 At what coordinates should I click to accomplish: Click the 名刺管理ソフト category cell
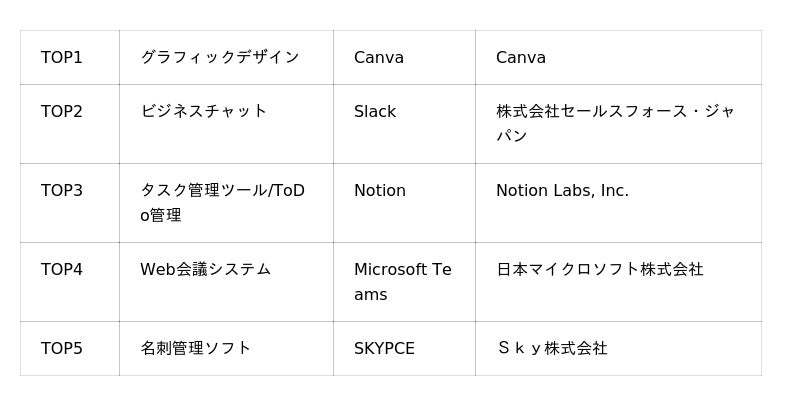click(227, 348)
